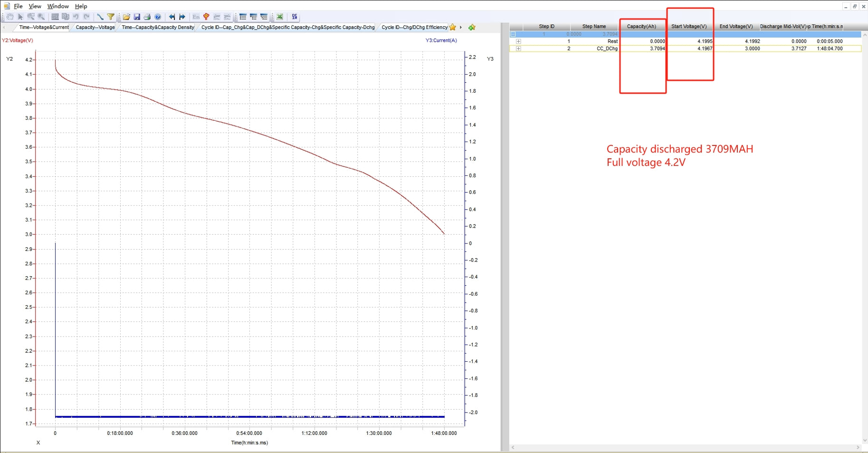868x453 pixels.
Task: Open the help question mark icon
Action: pyautogui.click(x=158, y=17)
